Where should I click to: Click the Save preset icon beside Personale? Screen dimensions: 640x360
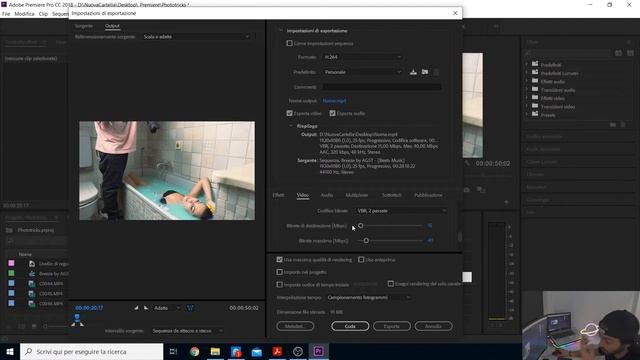click(413, 72)
